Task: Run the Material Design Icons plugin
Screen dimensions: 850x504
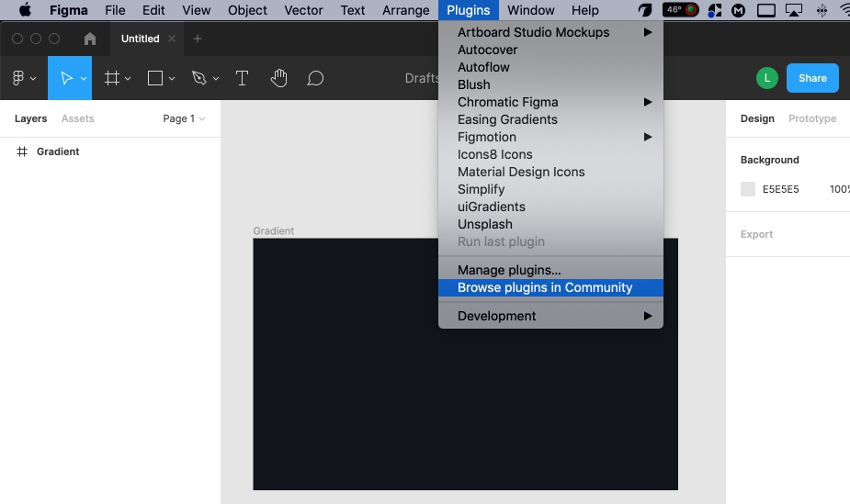Action: (x=550, y=172)
